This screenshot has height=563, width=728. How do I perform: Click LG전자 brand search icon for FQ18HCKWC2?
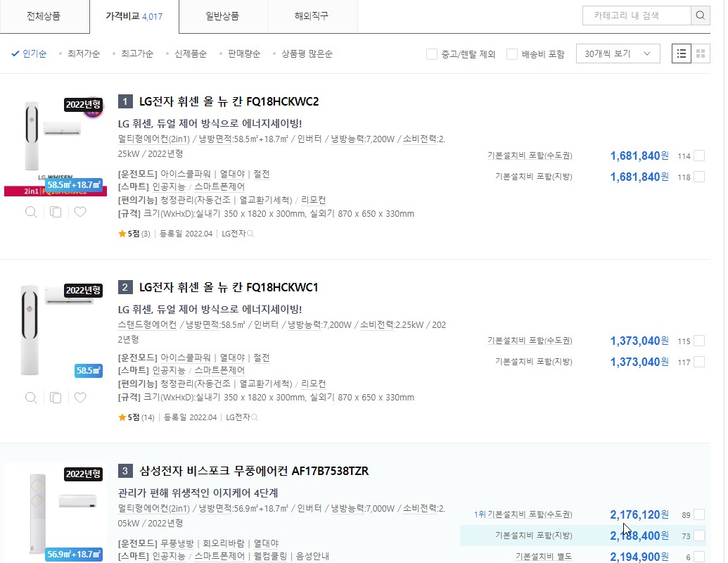click(x=250, y=234)
